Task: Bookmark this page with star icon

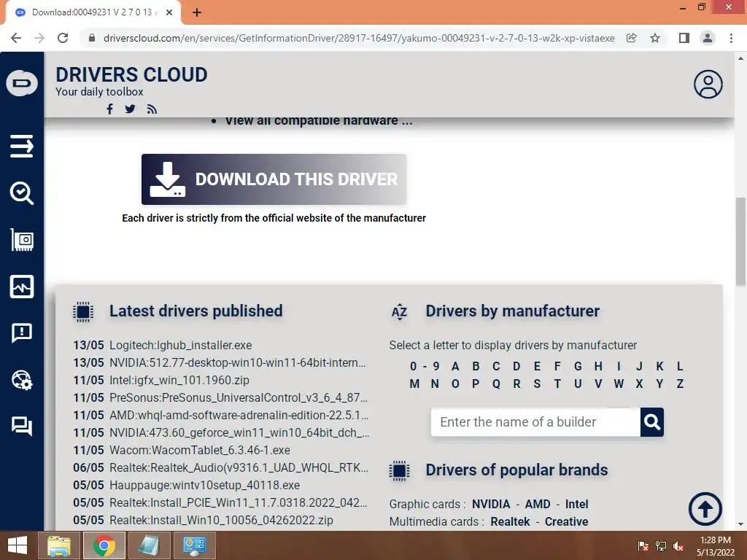Action: [x=655, y=38]
